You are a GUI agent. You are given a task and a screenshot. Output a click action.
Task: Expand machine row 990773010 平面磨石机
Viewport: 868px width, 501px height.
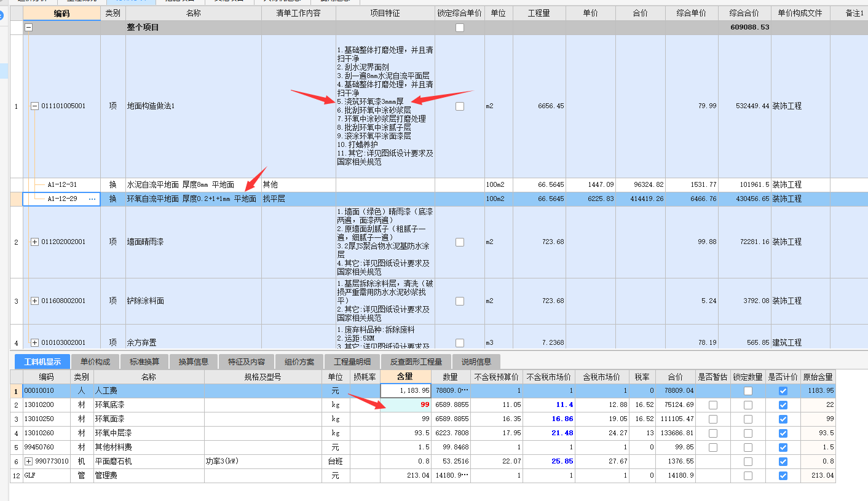pyautogui.click(x=28, y=462)
